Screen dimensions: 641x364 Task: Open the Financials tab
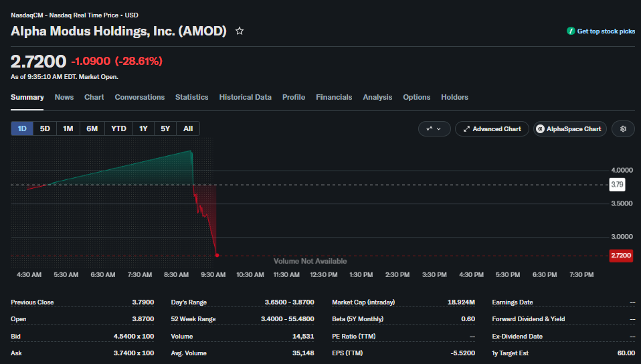click(334, 97)
